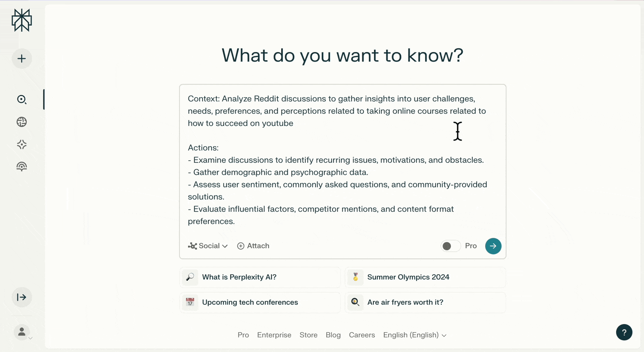Open the help question mark button
The width and height of the screenshot is (644, 352).
click(x=624, y=332)
